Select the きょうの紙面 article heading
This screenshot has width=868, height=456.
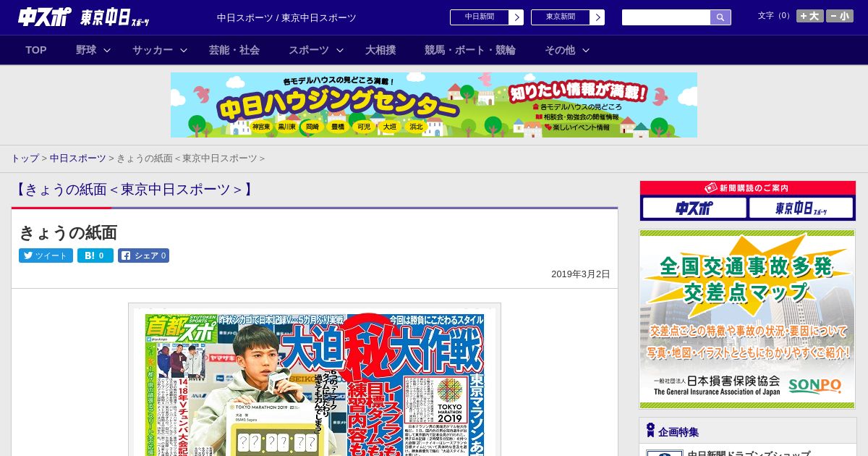[x=68, y=232]
